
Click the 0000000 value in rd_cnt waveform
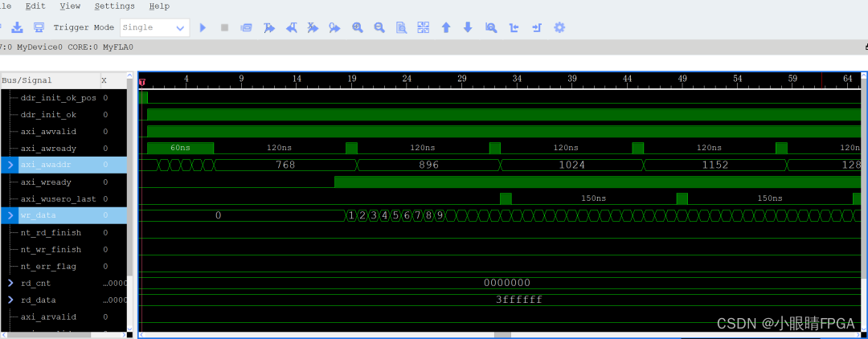click(x=506, y=283)
